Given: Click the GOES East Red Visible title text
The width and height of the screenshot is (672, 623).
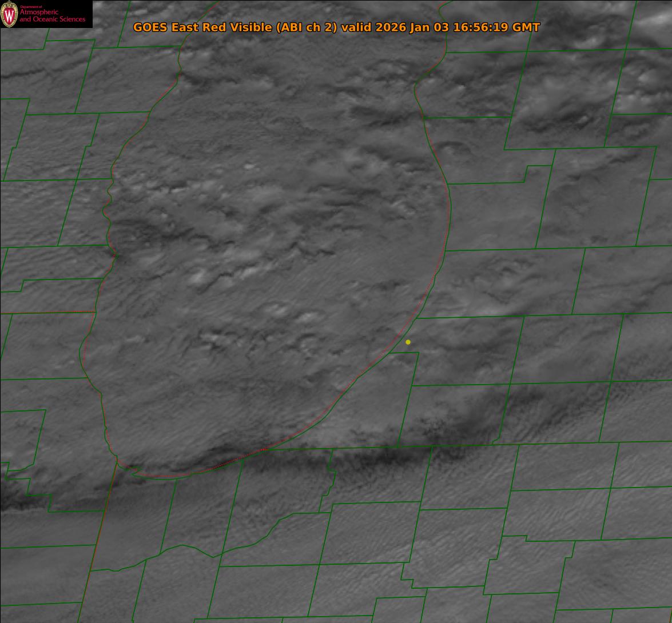Looking at the screenshot, I should (x=336, y=27).
